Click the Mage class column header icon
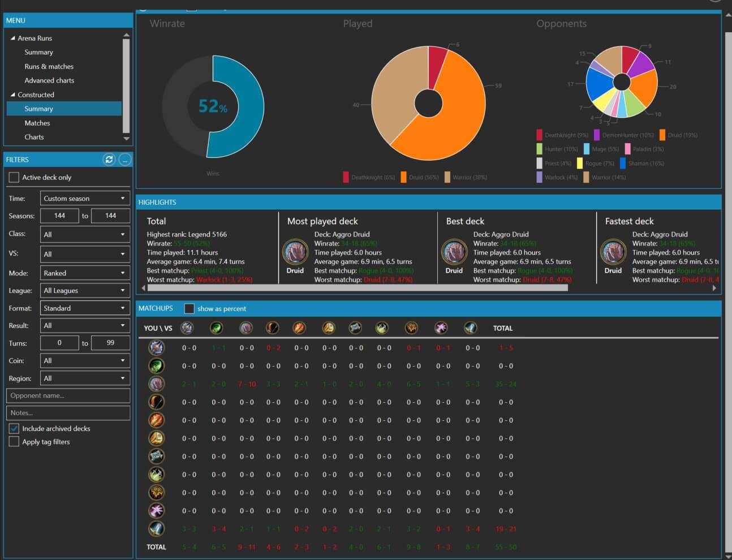The image size is (732, 560). (299, 328)
